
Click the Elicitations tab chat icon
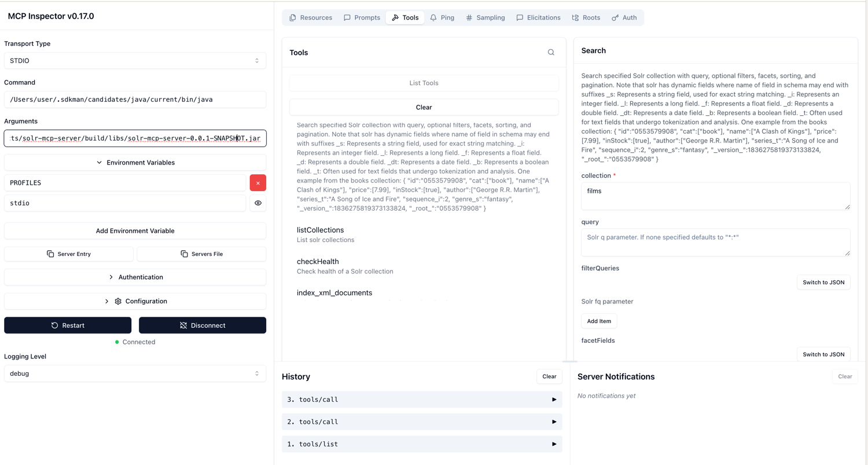[x=520, y=18]
